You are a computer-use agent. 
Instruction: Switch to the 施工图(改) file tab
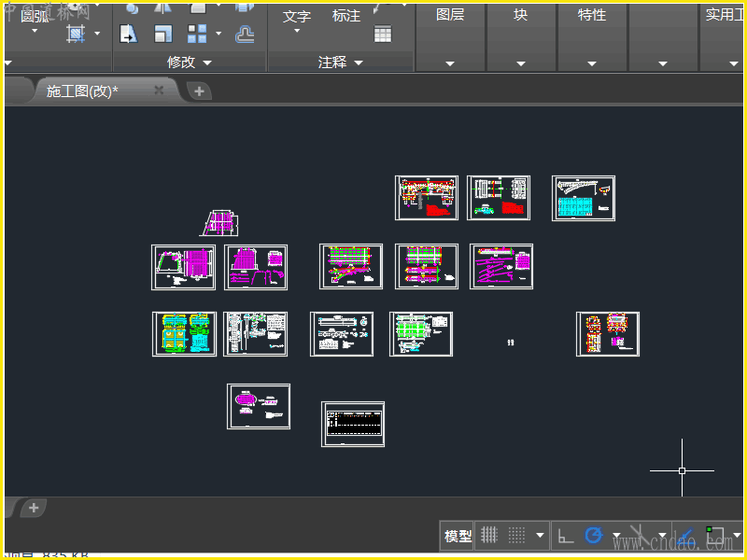point(82,91)
